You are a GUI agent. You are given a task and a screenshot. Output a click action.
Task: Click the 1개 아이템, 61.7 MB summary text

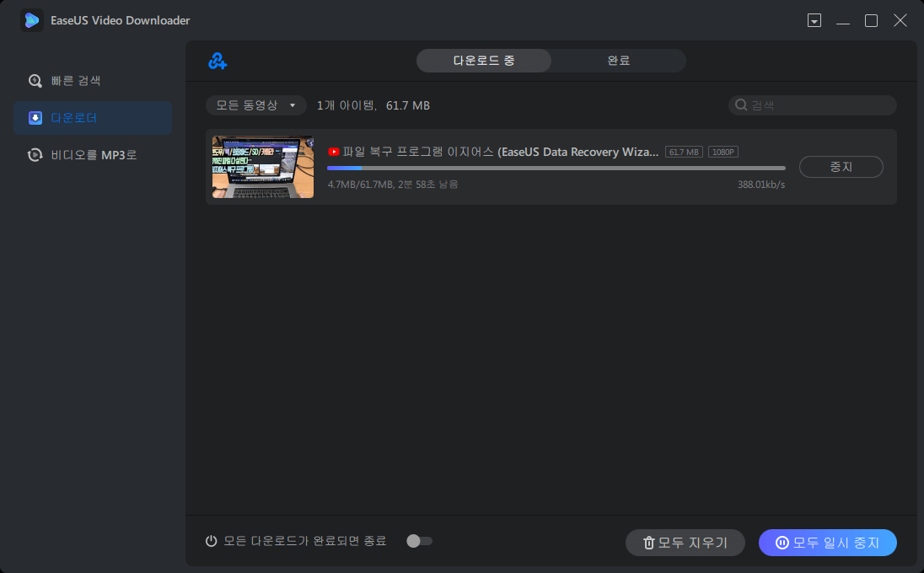tap(373, 105)
